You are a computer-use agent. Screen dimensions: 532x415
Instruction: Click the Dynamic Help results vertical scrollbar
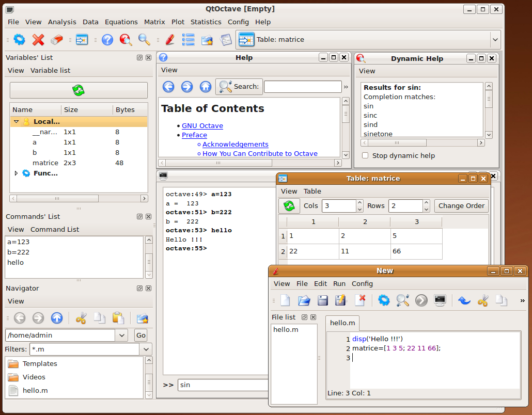[x=489, y=110]
